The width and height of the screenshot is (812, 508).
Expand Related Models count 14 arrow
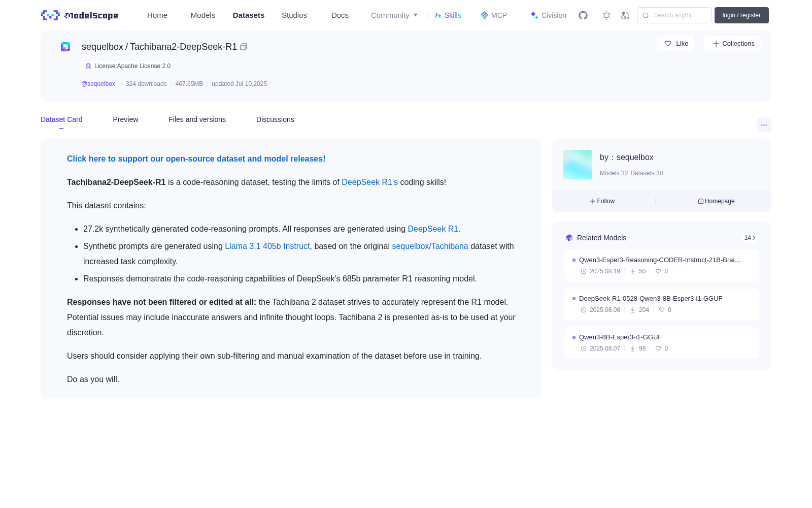(x=750, y=238)
